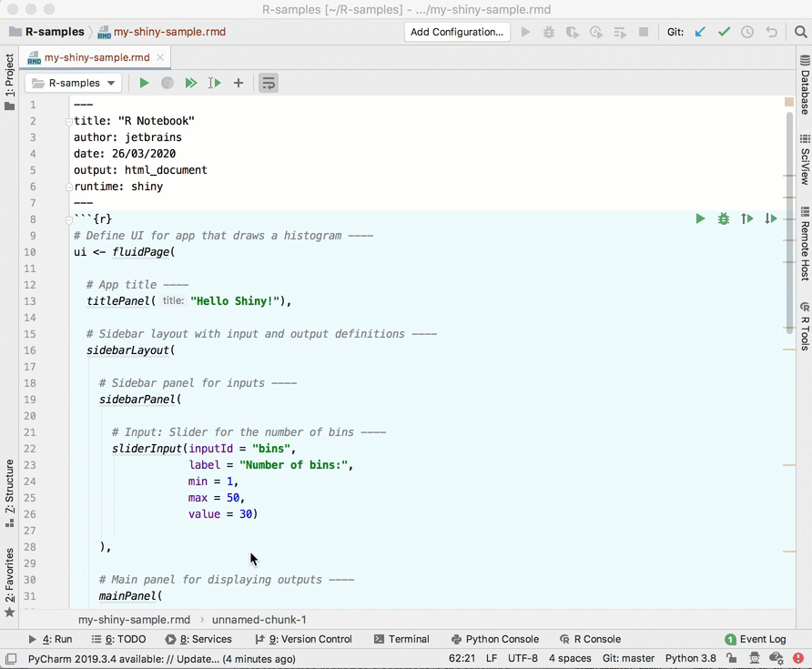Toggle read-only lock icon in status bar
This screenshot has width=812, height=669.
coord(731,658)
